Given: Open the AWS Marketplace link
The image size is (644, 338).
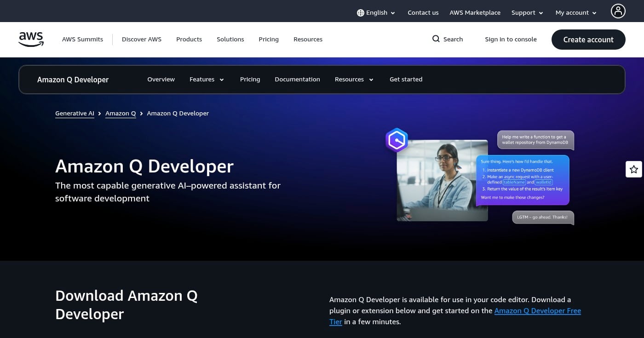Looking at the screenshot, I should point(475,13).
